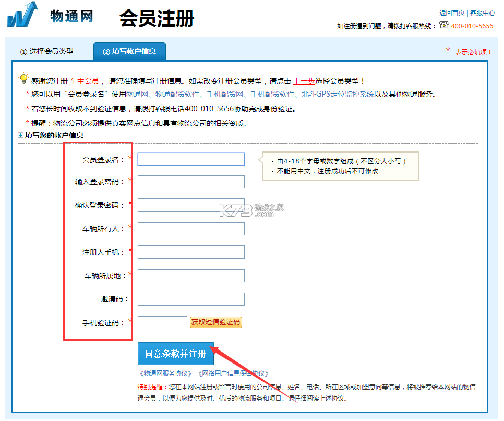This screenshot has width=504, height=421.
Task: Open 《网络用户信息保密协议》 link
Action: 233,373
